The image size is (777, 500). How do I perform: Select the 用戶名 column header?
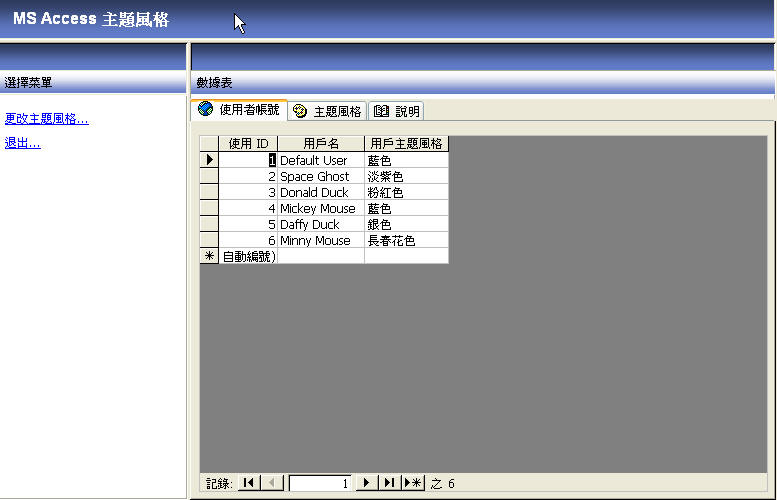tap(321, 144)
